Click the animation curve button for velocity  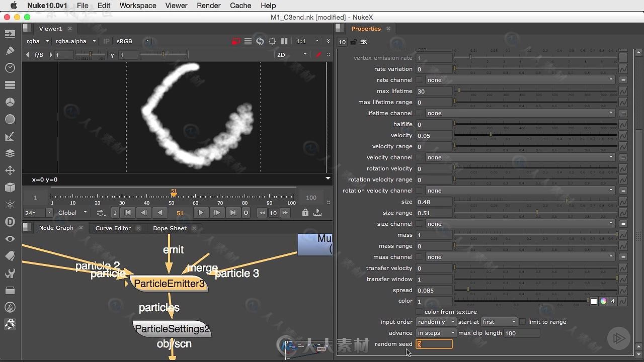point(623,135)
